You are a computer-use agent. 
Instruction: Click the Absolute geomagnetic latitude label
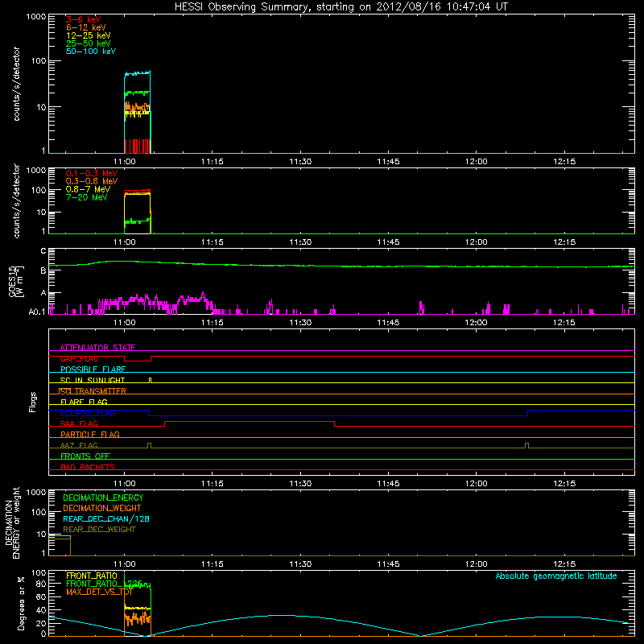pos(556,576)
